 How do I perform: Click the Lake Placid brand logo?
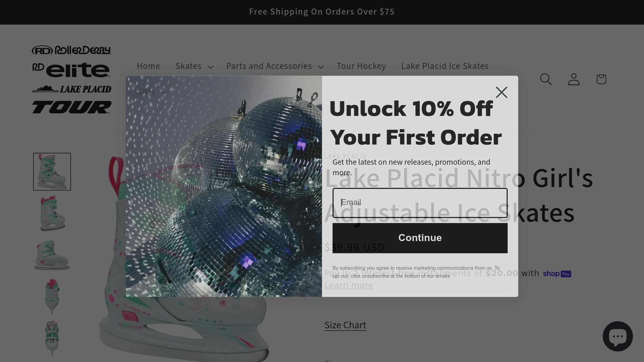coord(71,89)
